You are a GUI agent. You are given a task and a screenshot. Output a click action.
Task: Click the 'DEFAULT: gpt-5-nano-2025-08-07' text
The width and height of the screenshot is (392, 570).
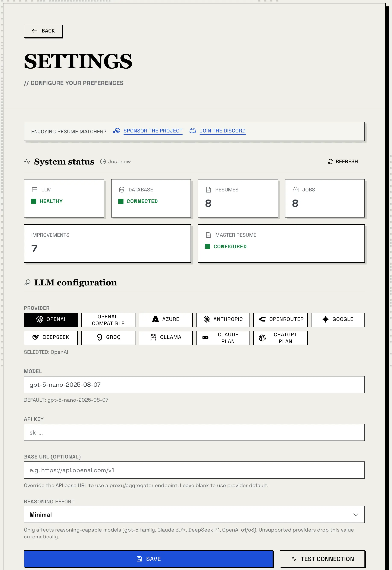pyautogui.click(x=66, y=400)
